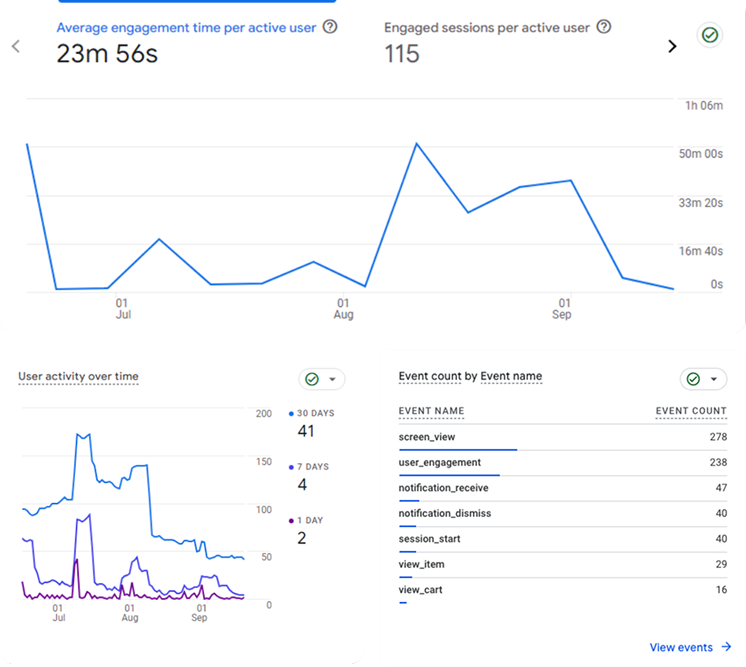Select the 1 DAY legend item
Viewport: 746px width, 667px height.
[x=309, y=520]
